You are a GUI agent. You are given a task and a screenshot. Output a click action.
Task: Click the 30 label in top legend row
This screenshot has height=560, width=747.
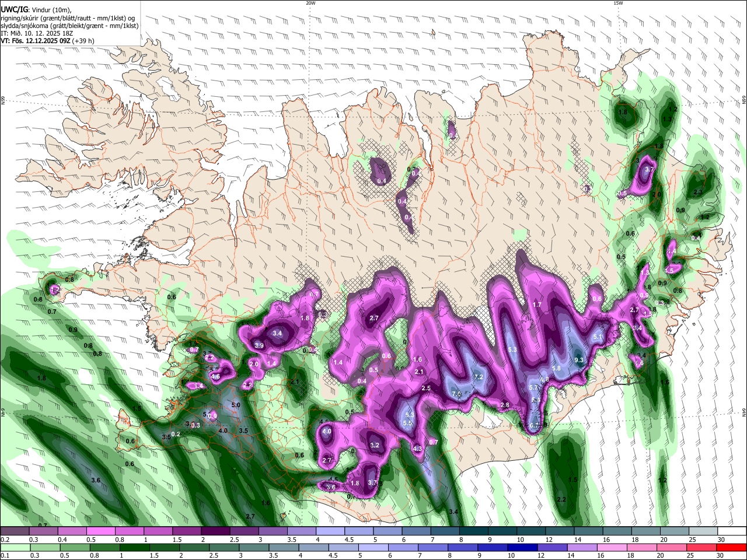click(721, 540)
